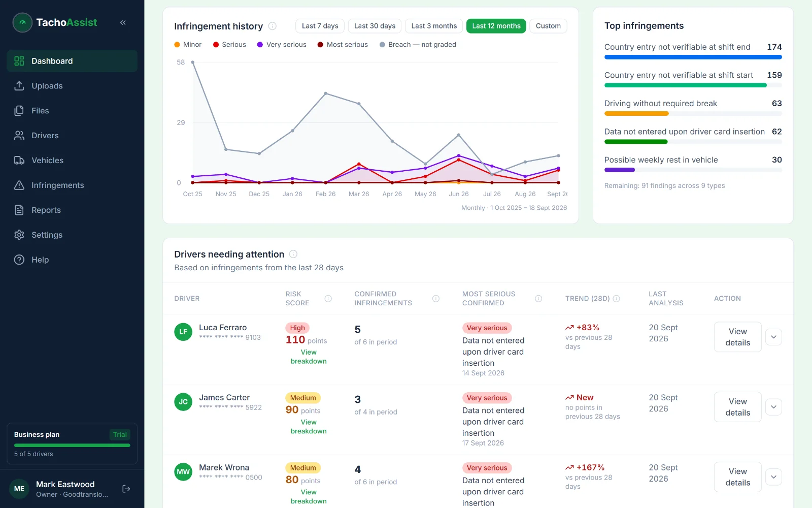
Task: Collapse the sidebar with the double-chevron icon
Action: (123, 22)
